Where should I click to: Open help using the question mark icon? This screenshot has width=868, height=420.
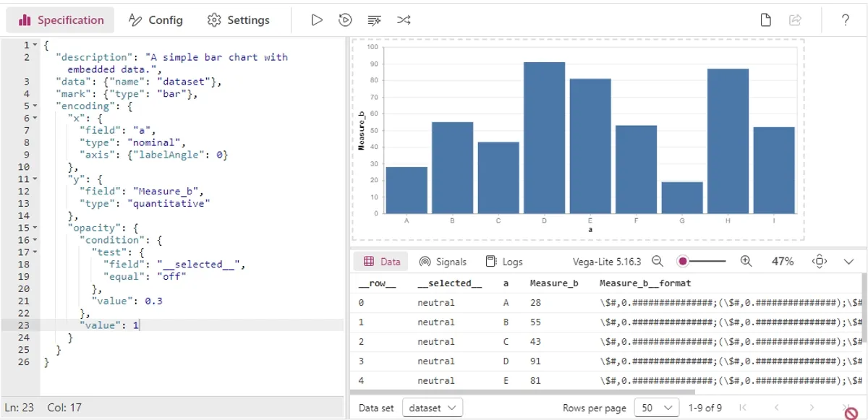(845, 20)
